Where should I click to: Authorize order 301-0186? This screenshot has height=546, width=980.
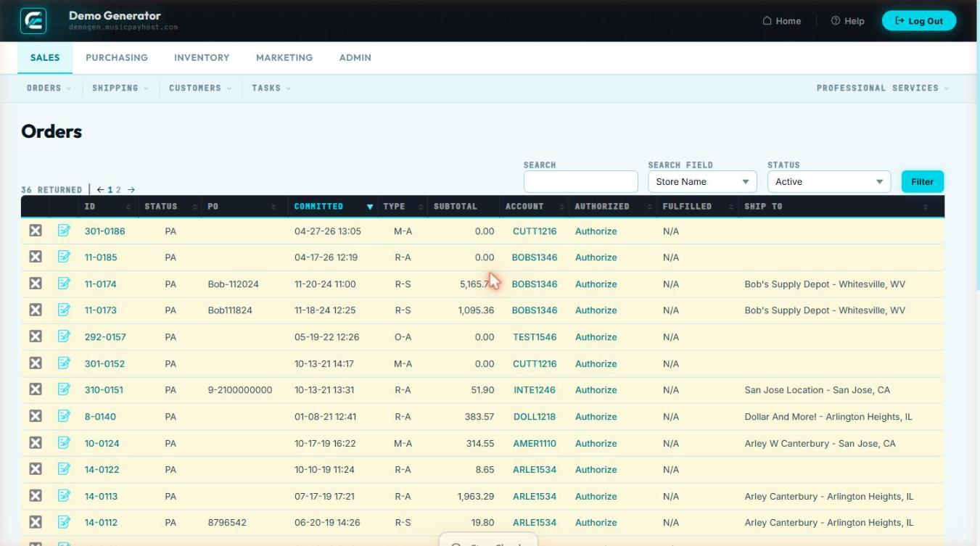coord(596,231)
